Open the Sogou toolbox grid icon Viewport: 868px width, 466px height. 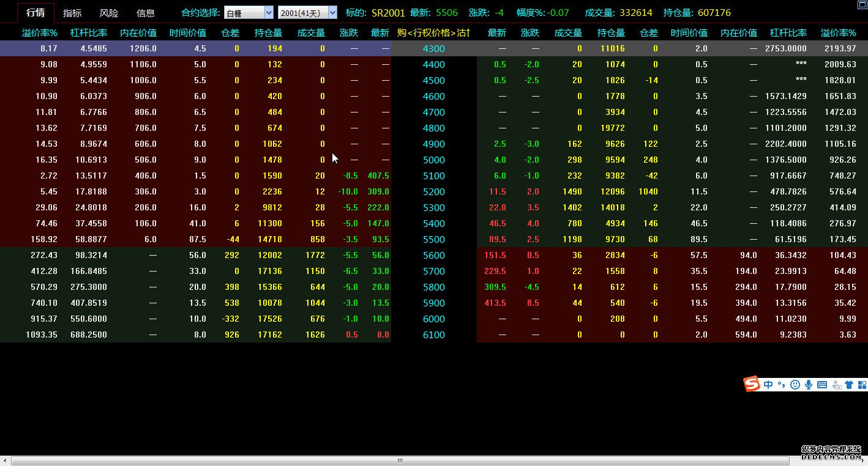(862, 385)
